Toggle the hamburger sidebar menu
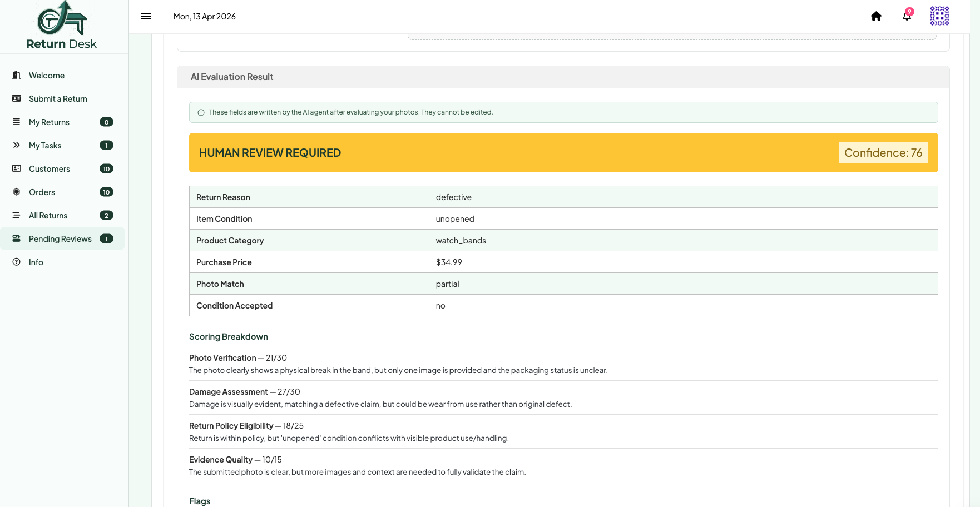 [146, 16]
